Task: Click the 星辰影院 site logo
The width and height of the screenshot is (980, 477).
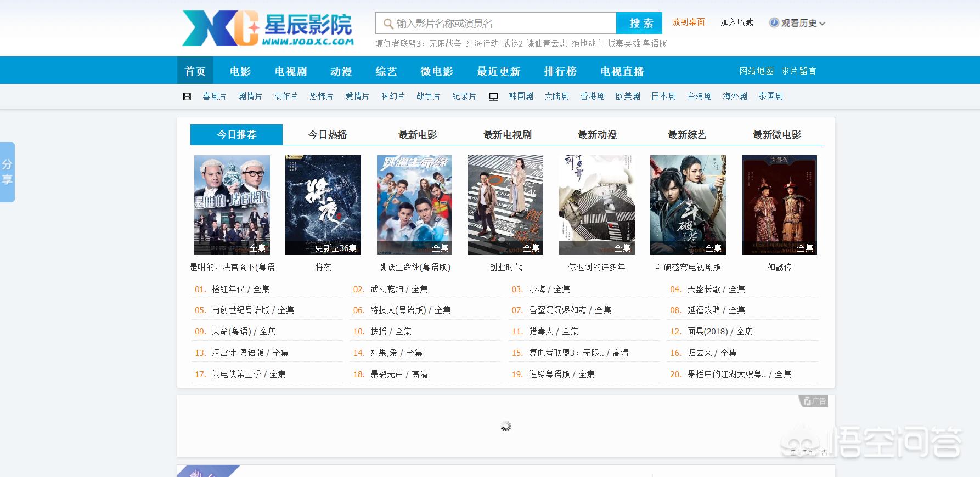Action: pos(268,28)
